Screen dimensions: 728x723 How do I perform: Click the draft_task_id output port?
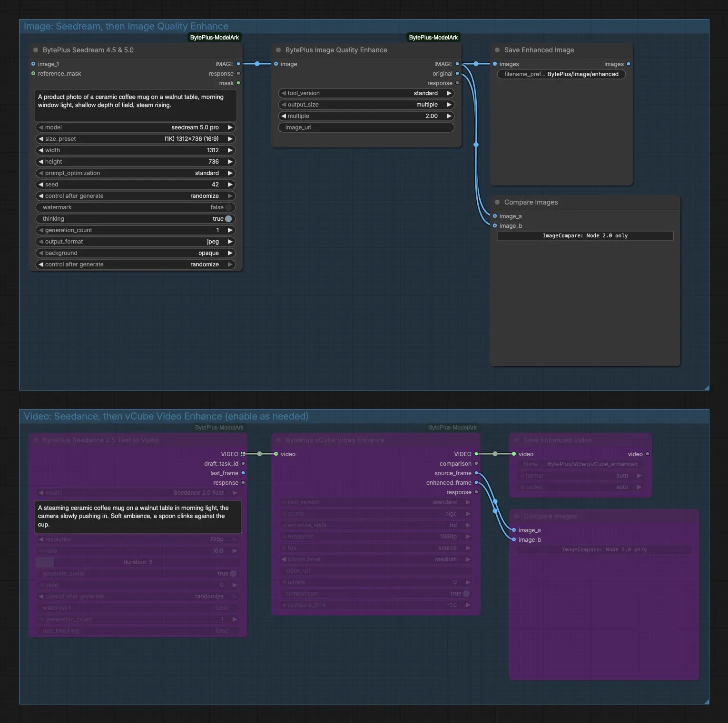tap(243, 463)
